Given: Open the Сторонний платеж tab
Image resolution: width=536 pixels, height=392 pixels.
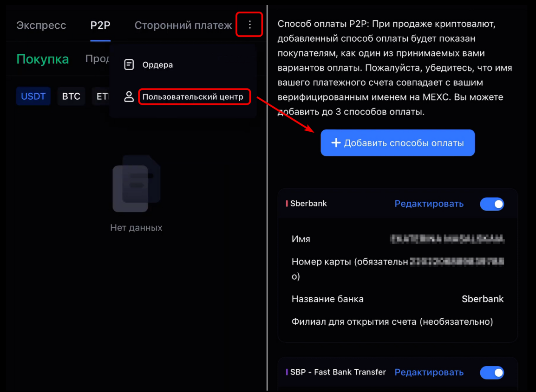Looking at the screenshot, I should click(183, 26).
